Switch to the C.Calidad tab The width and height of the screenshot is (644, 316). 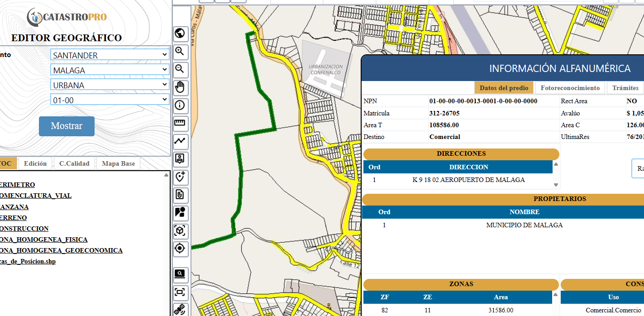tap(74, 163)
